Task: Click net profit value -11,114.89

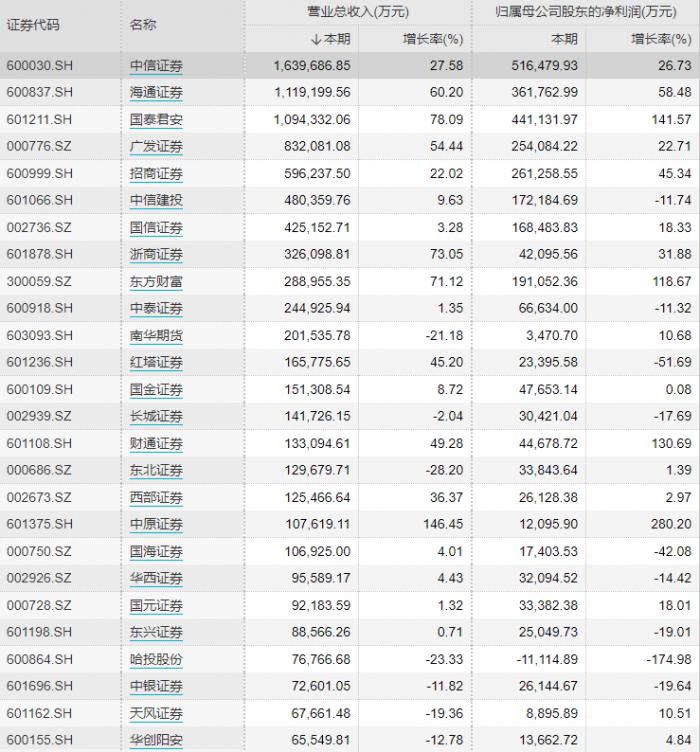Action: (547, 659)
